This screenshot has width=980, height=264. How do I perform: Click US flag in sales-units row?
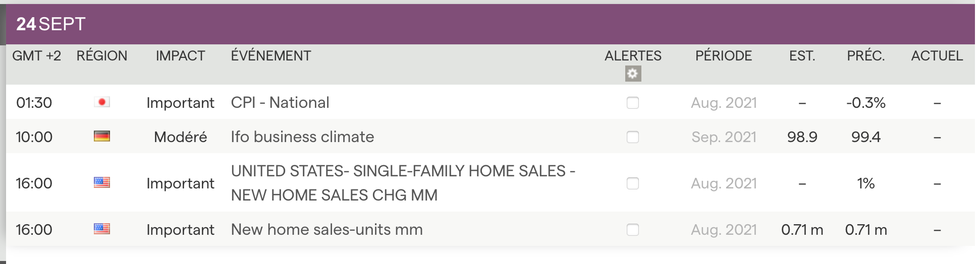(102, 229)
